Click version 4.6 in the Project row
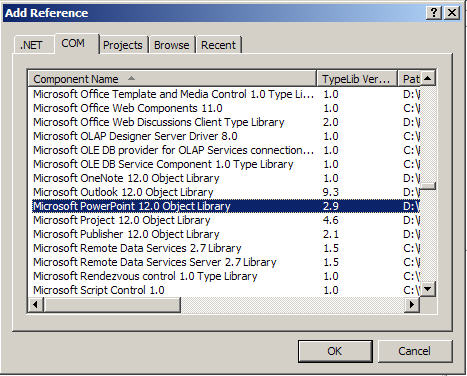 (331, 220)
